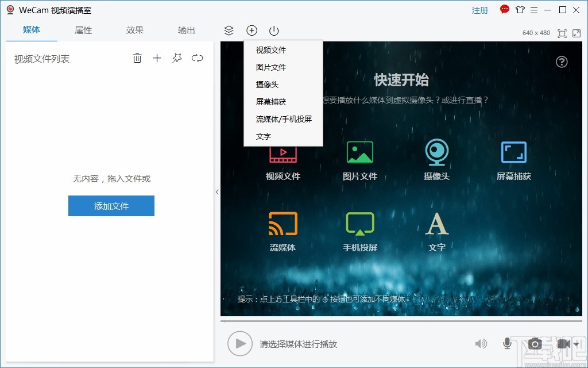This screenshot has width=588, height=368.
Task: Expand preview to fullscreen arrow icon
Action: point(577,33)
